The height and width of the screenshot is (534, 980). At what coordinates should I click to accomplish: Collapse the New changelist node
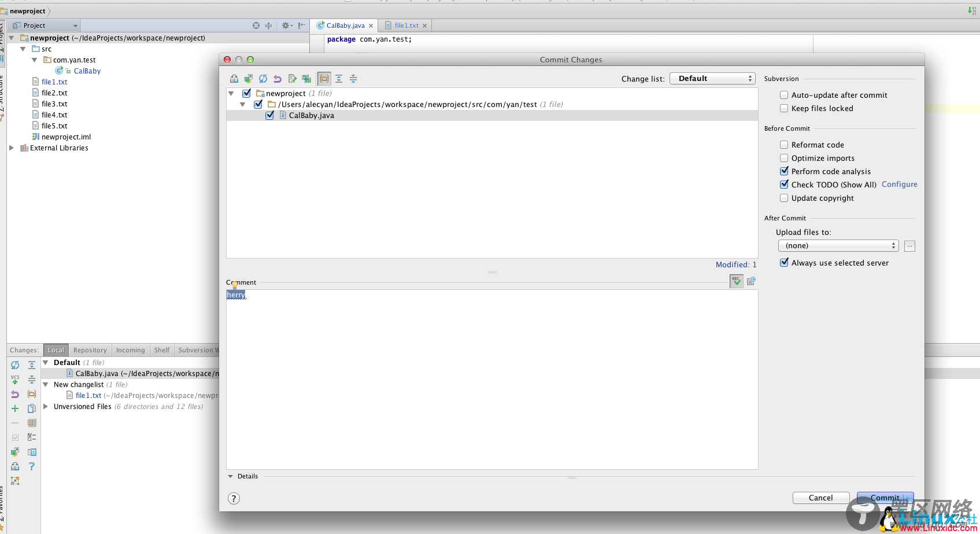click(x=46, y=385)
